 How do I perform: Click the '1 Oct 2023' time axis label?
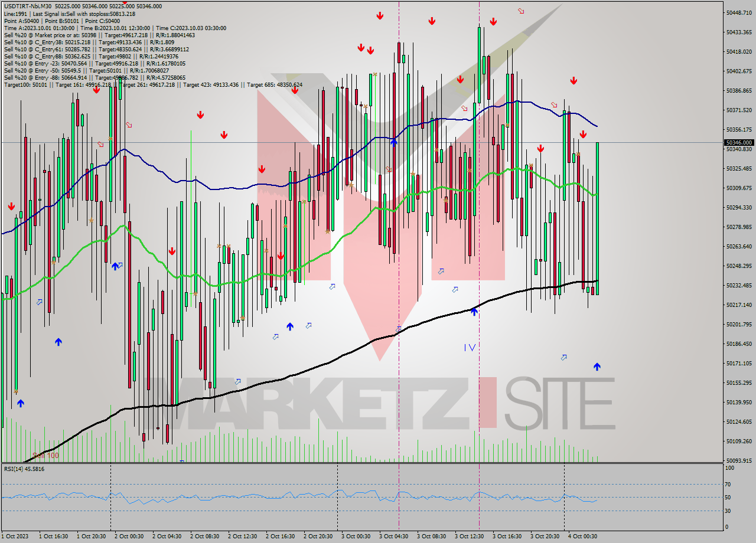pyautogui.click(x=15, y=537)
